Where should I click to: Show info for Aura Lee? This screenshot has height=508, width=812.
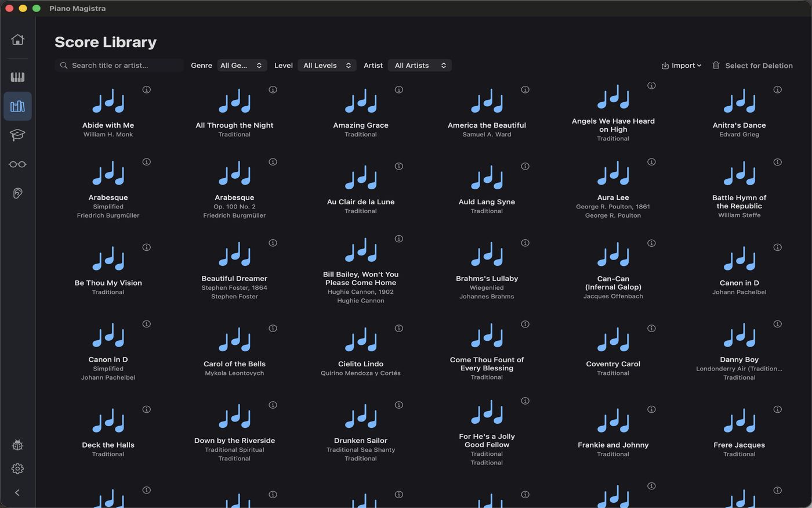pyautogui.click(x=651, y=162)
